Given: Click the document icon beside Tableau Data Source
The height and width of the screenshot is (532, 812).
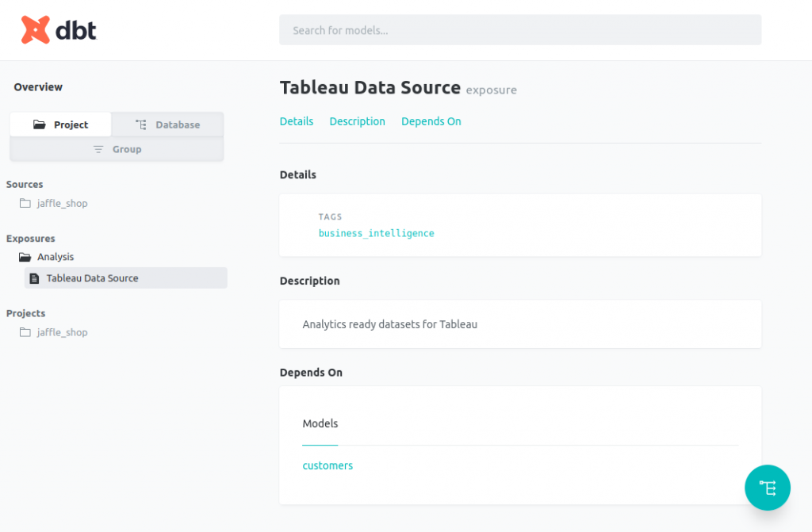Looking at the screenshot, I should 34,278.
